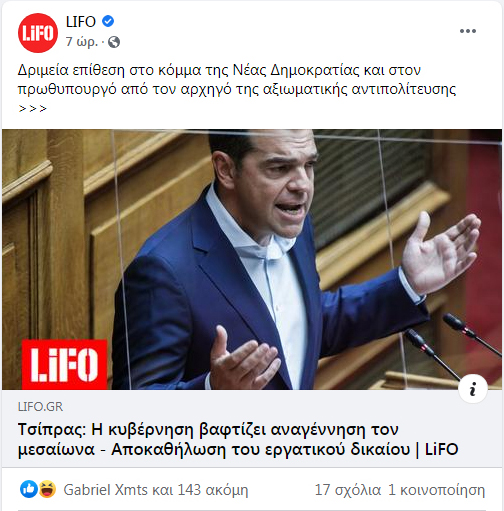Click the blue verified badge next to LIFO
This screenshot has width=504, height=511.
coord(108,21)
